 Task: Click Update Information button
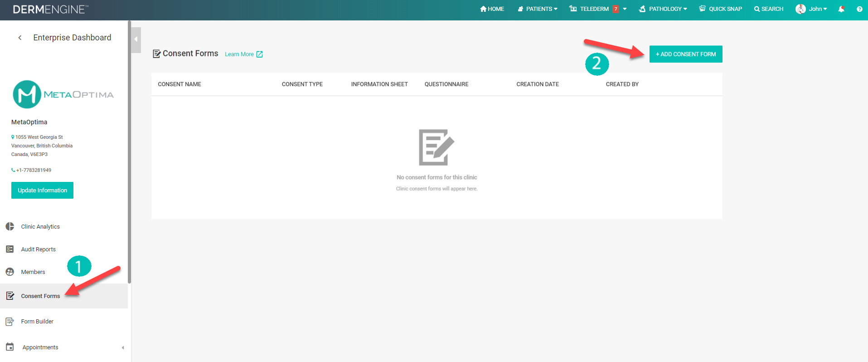coord(42,191)
